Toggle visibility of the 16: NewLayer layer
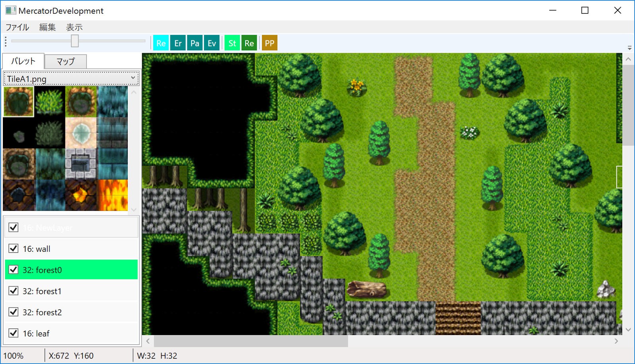Viewport: 635px width, 364px height. [13, 228]
